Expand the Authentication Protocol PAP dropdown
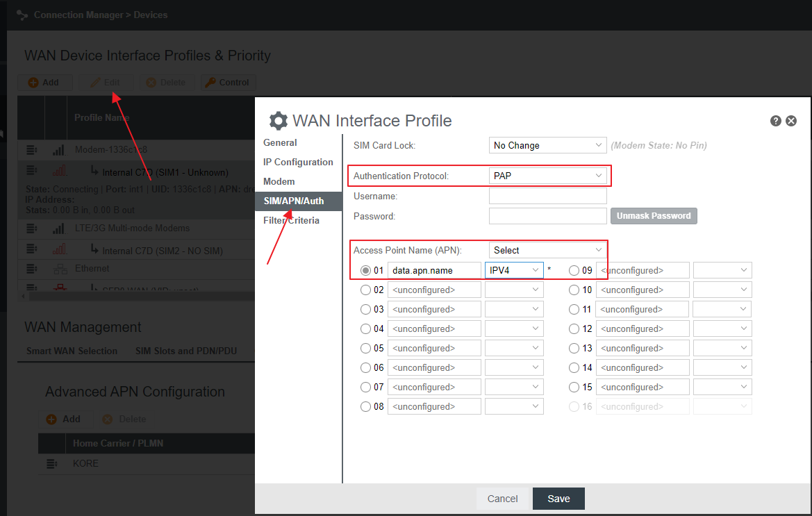Image resolution: width=812 pixels, height=516 pixels. [x=547, y=176]
